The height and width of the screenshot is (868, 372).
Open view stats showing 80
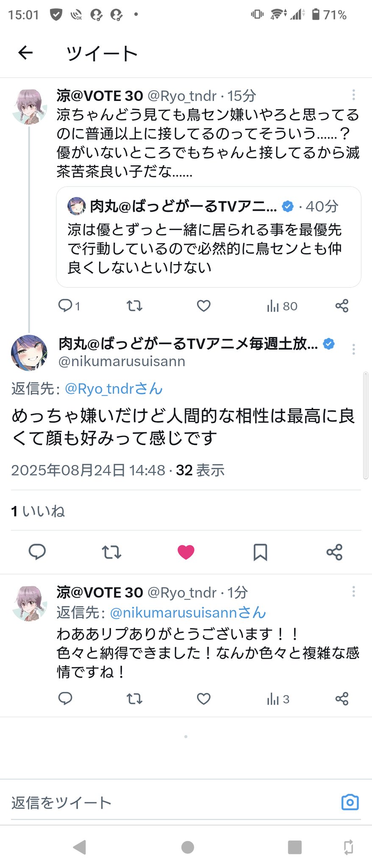click(282, 306)
